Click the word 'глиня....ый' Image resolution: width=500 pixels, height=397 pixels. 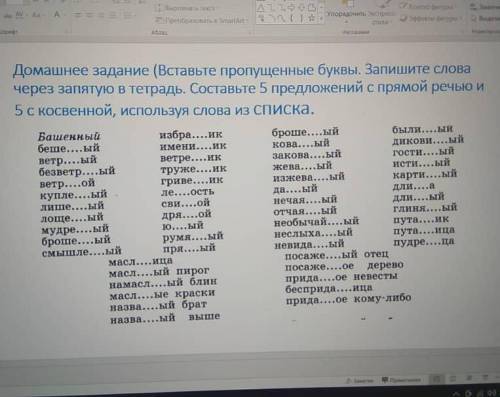pos(425,208)
